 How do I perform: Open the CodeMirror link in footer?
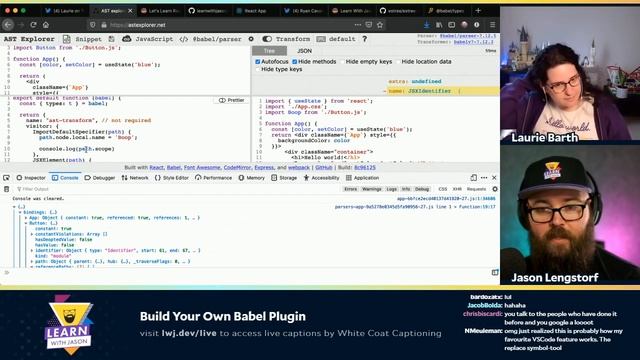[237, 168]
